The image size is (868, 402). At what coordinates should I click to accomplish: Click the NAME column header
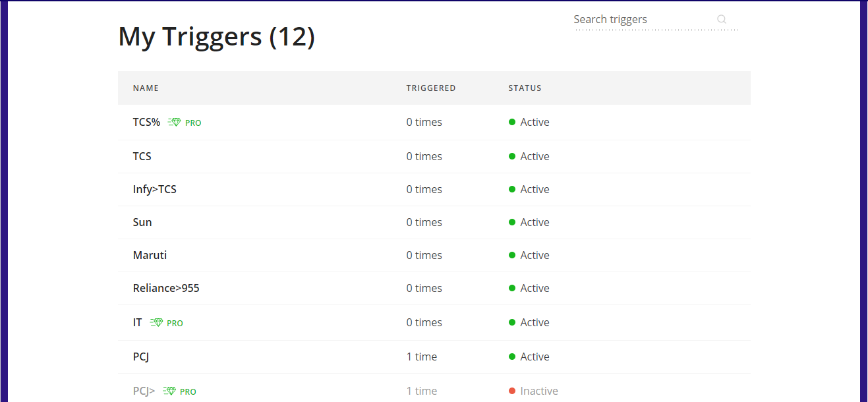click(x=146, y=88)
